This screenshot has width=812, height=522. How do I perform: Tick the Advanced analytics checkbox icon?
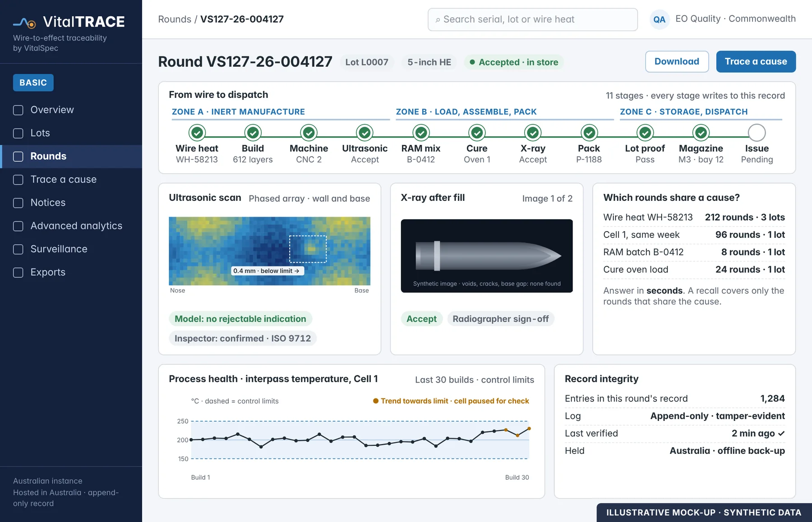point(18,226)
